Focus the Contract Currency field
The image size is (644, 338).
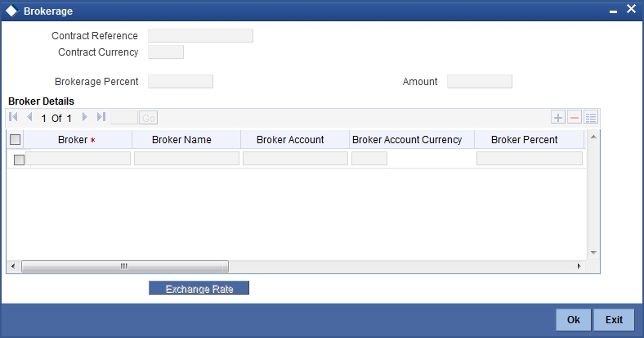pos(166,52)
